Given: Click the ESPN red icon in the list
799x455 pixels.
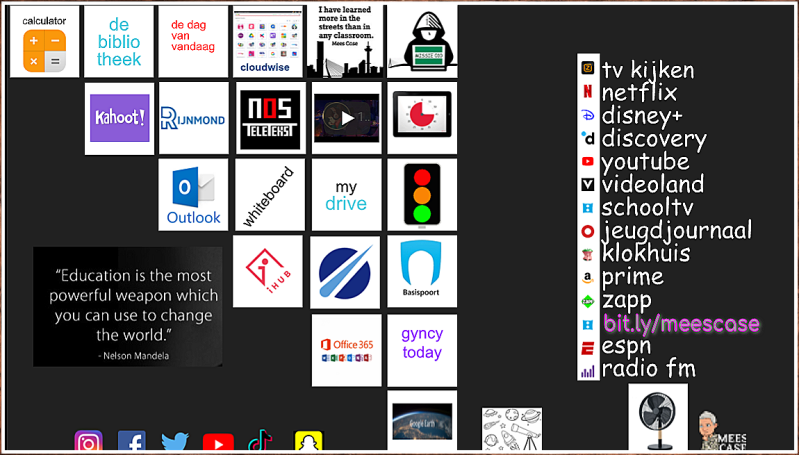Looking at the screenshot, I should tap(588, 349).
